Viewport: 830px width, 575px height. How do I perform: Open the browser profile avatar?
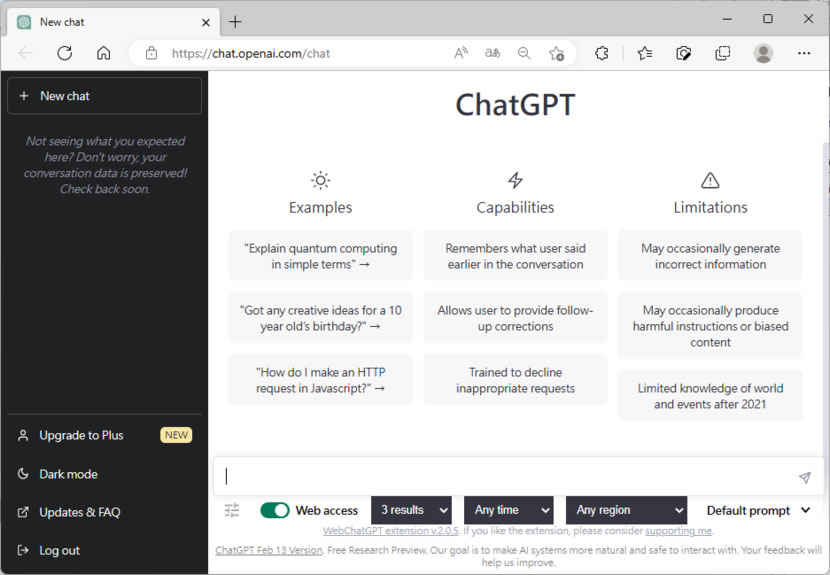(763, 53)
